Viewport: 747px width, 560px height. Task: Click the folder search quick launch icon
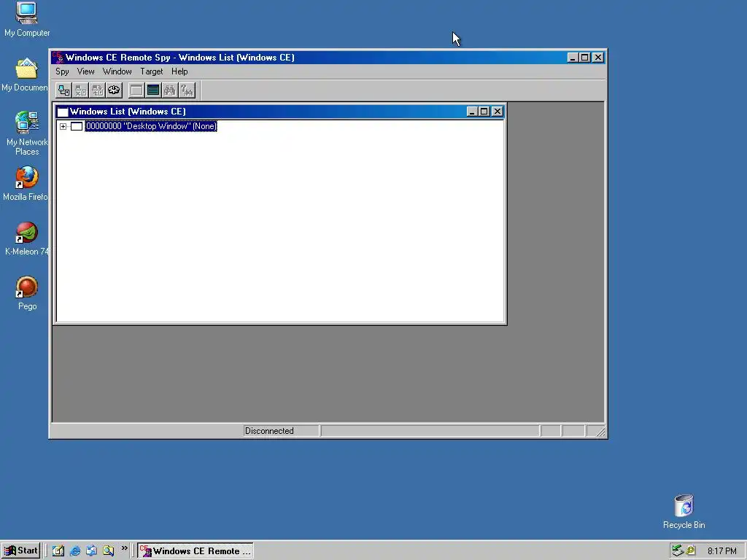coord(108,551)
